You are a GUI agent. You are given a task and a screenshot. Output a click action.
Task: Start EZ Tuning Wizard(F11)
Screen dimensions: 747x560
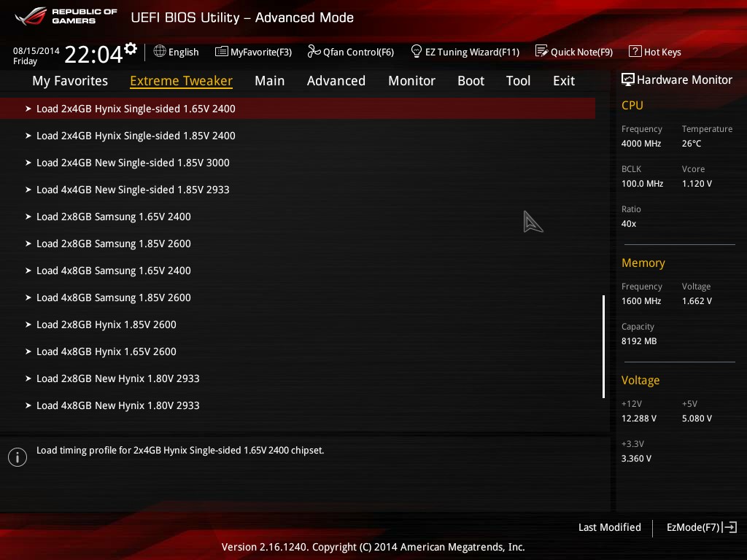click(472, 52)
